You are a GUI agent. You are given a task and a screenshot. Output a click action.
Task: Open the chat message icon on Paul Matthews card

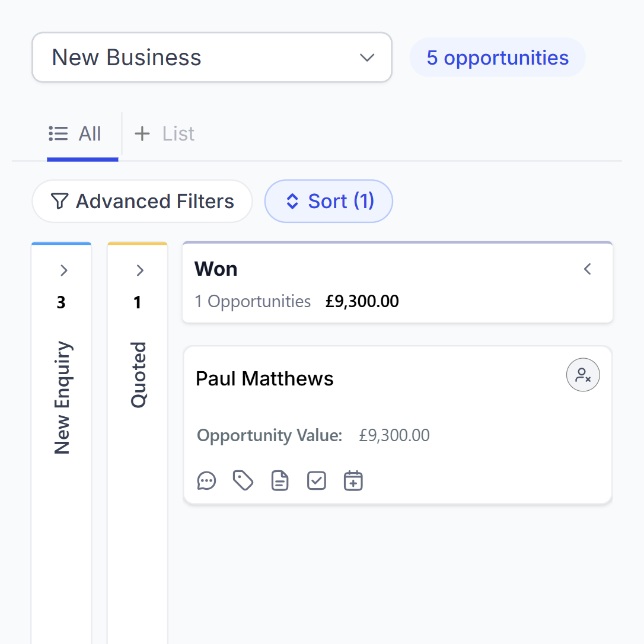206,480
